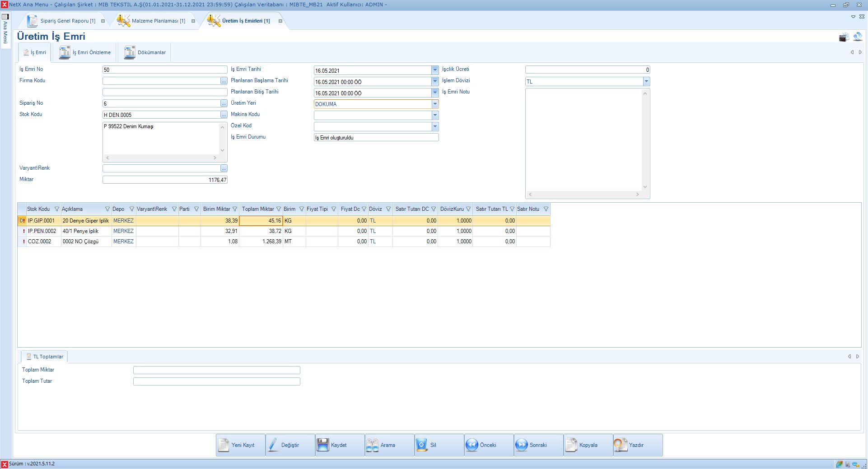Expand the İşlem Dövizi currency dropdown
This screenshot has height=469, width=868.
[x=646, y=82]
